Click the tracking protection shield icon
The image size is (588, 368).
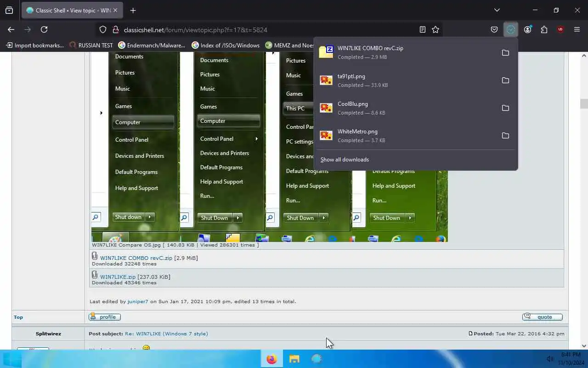point(103,29)
